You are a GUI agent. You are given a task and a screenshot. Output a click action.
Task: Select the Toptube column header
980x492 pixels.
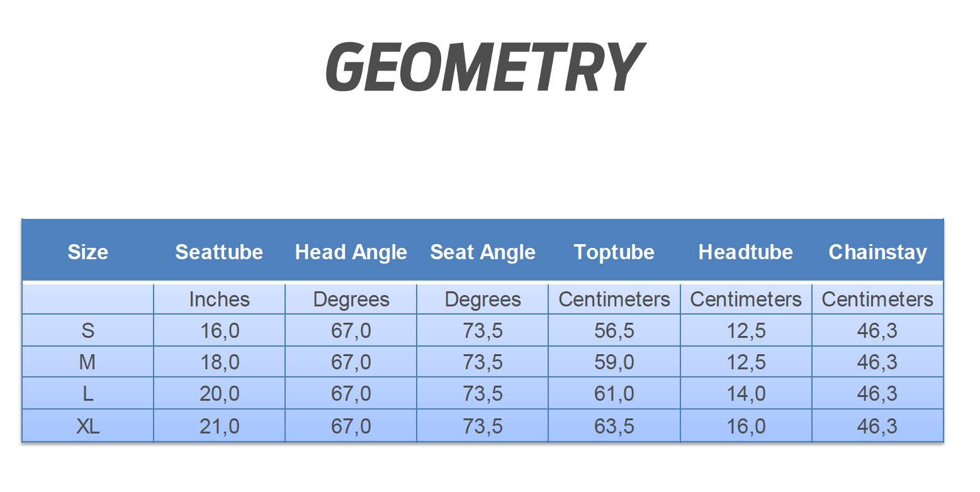click(x=614, y=252)
